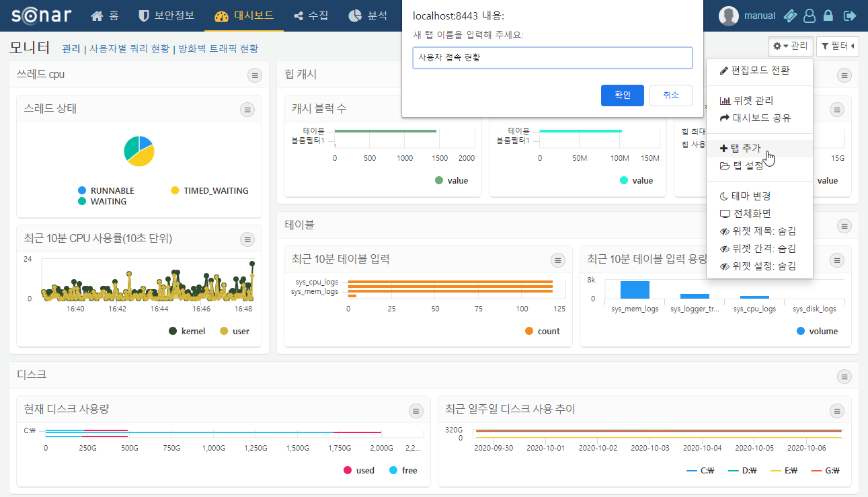Toggle the G:₩ line legend
The height and width of the screenshot is (497, 868).
(x=826, y=471)
